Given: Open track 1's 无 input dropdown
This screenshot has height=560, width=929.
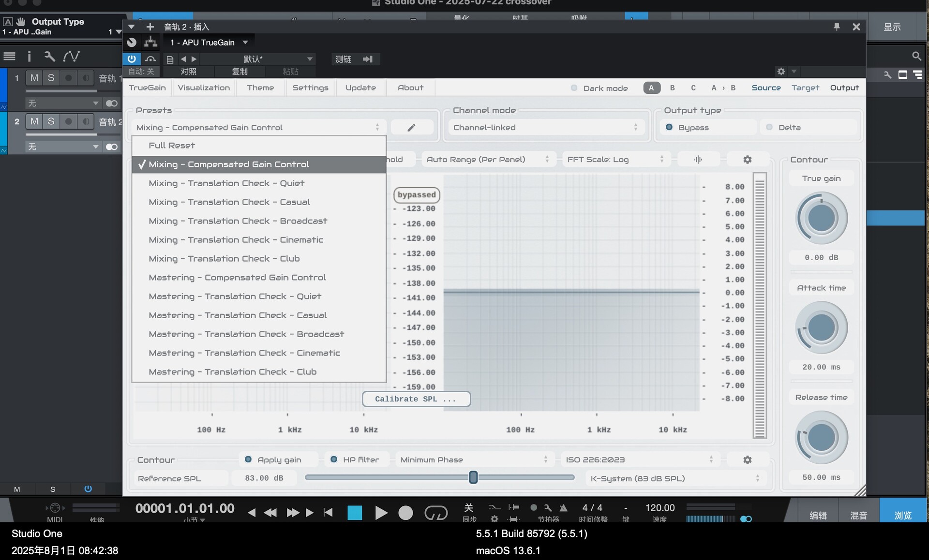Looking at the screenshot, I should click(63, 103).
